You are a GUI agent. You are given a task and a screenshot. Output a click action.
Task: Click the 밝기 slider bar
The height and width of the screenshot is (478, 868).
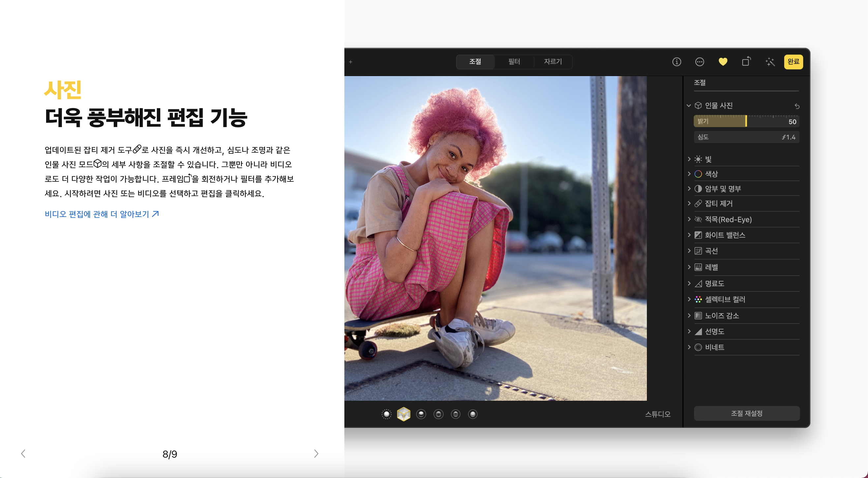click(x=746, y=121)
